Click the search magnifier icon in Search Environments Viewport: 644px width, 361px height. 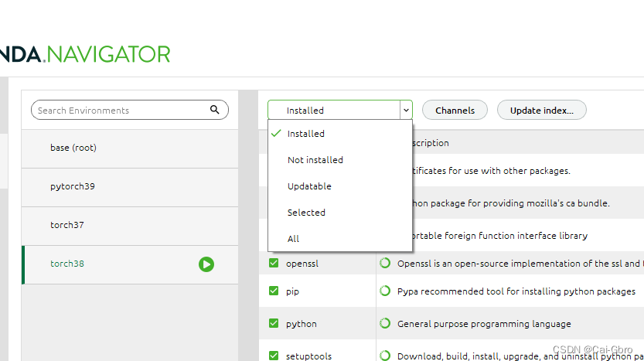coord(214,110)
